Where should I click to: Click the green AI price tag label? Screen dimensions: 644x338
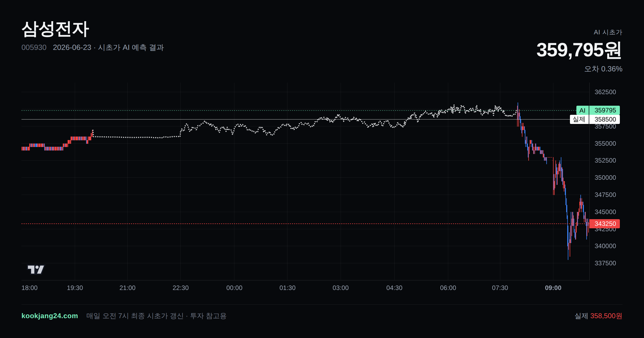(583, 110)
